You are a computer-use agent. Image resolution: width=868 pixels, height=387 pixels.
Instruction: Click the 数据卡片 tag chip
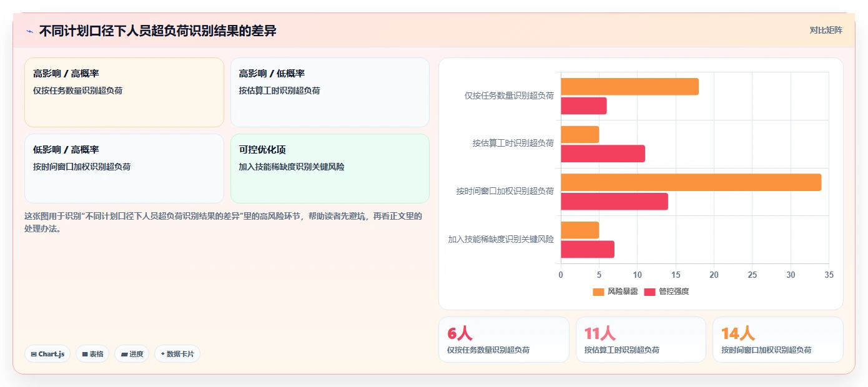pyautogui.click(x=177, y=354)
